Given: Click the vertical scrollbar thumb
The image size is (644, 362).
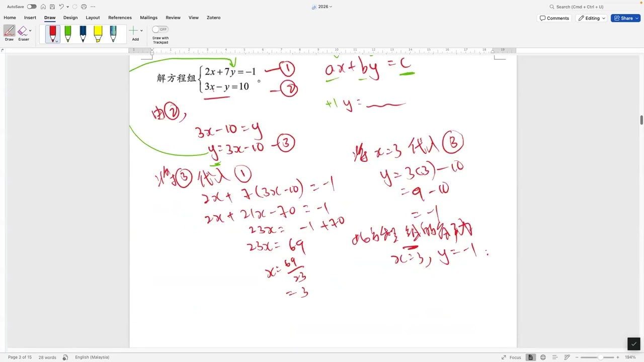Looking at the screenshot, I should 641,120.
